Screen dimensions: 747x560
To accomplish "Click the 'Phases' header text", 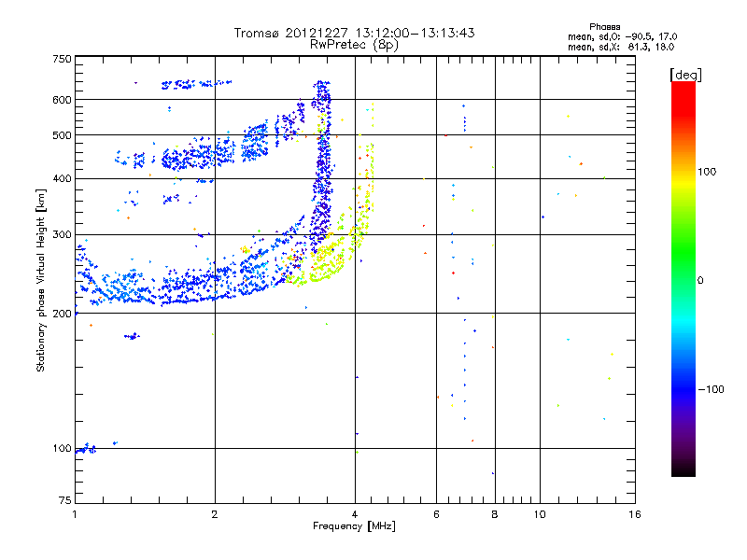I will click(x=604, y=27).
